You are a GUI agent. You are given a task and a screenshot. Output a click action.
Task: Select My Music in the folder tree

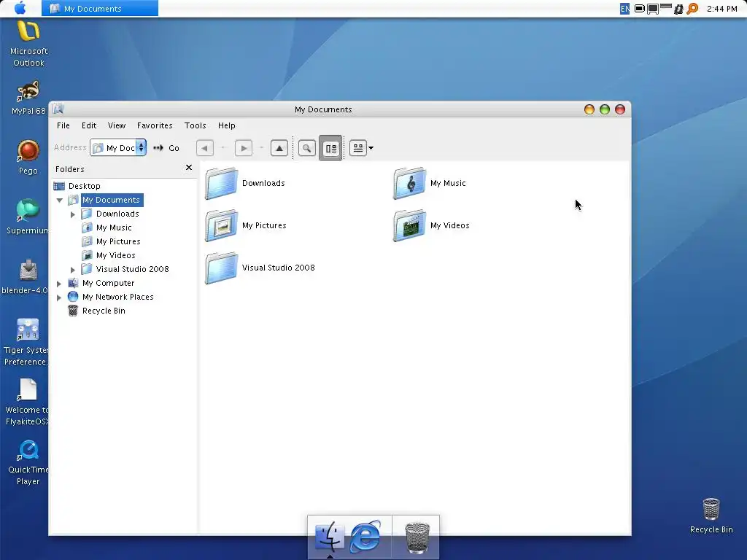pyautogui.click(x=114, y=227)
